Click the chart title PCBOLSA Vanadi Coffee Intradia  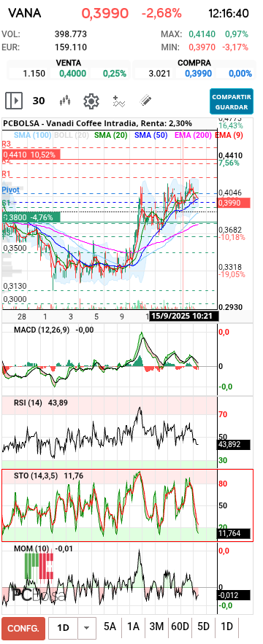(98, 123)
